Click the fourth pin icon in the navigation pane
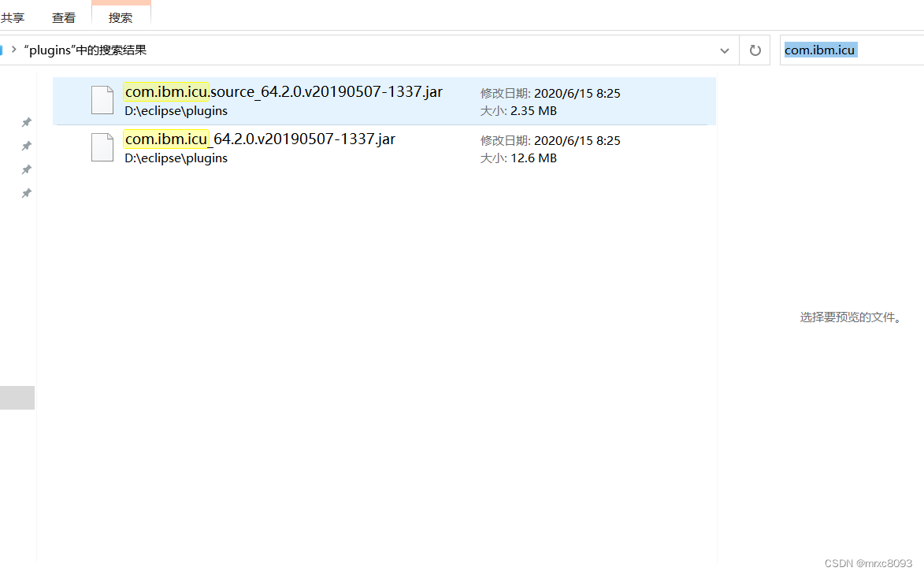 pos(26,193)
